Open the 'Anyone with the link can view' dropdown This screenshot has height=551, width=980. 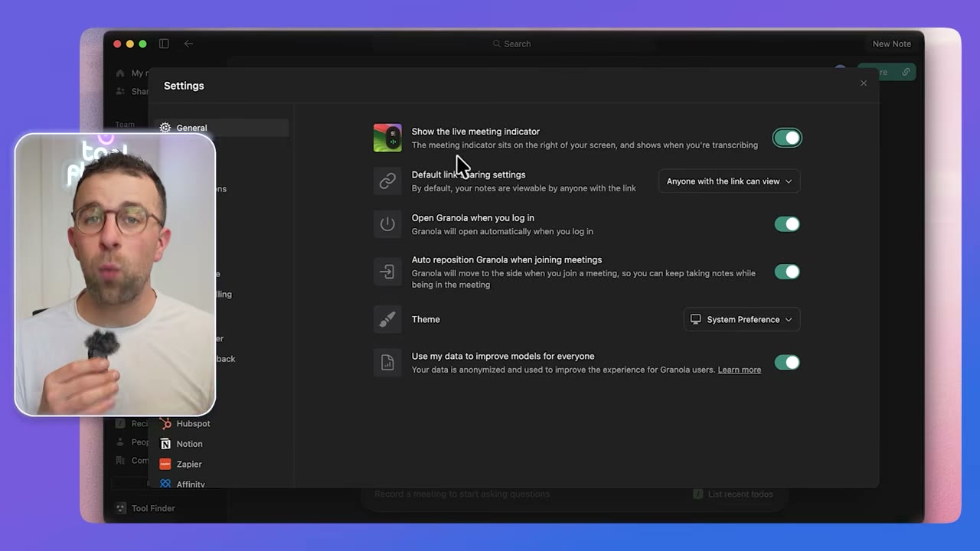(730, 181)
